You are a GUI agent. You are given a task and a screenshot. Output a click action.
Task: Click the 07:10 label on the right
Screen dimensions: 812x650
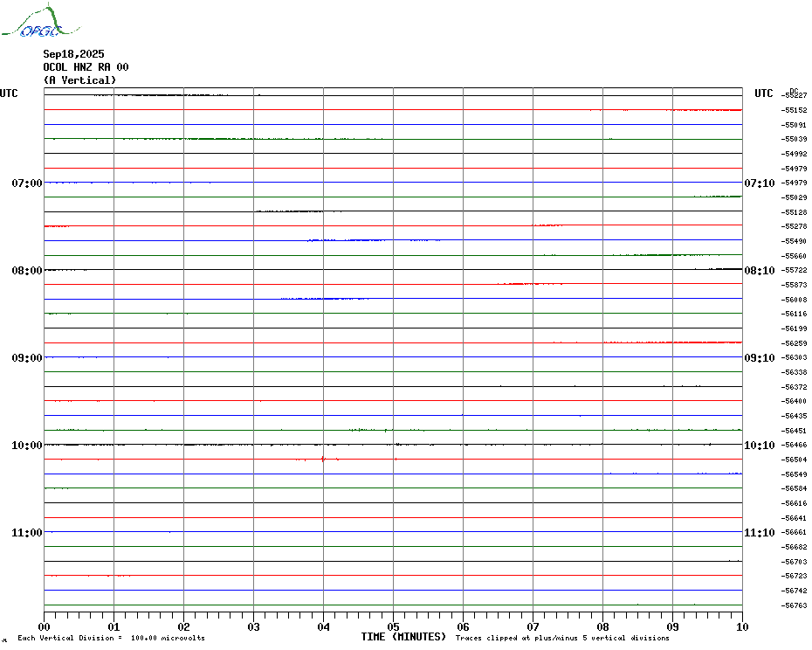coord(760,183)
